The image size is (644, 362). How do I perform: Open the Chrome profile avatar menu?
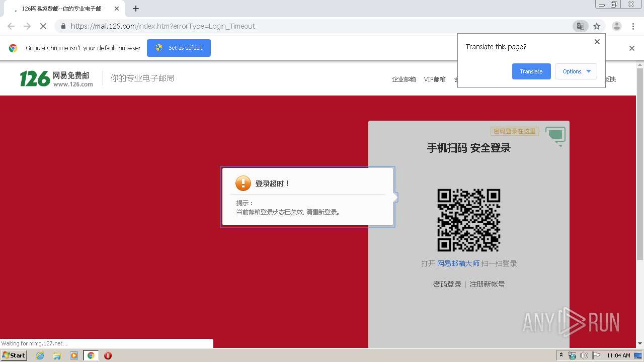point(617,26)
